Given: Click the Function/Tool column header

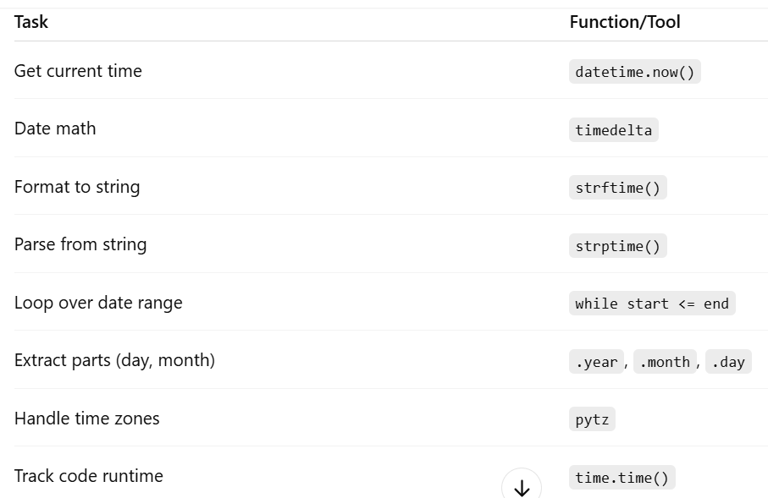Looking at the screenshot, I should (625, 22).
